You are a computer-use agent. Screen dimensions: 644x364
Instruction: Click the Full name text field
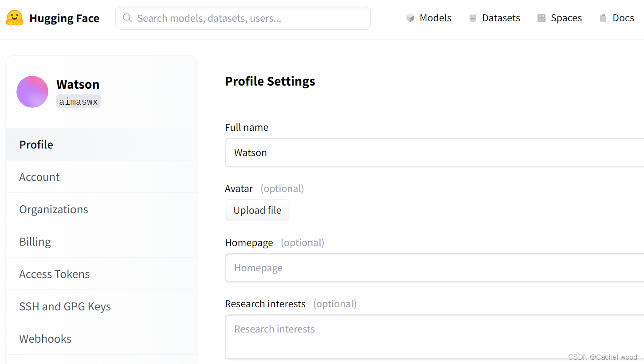tap(435, 153)
